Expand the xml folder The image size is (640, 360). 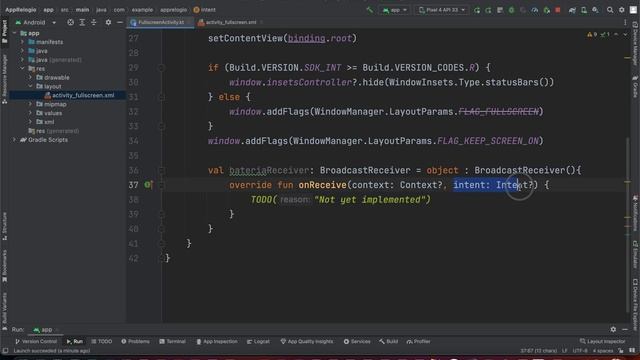click(30, 122)
